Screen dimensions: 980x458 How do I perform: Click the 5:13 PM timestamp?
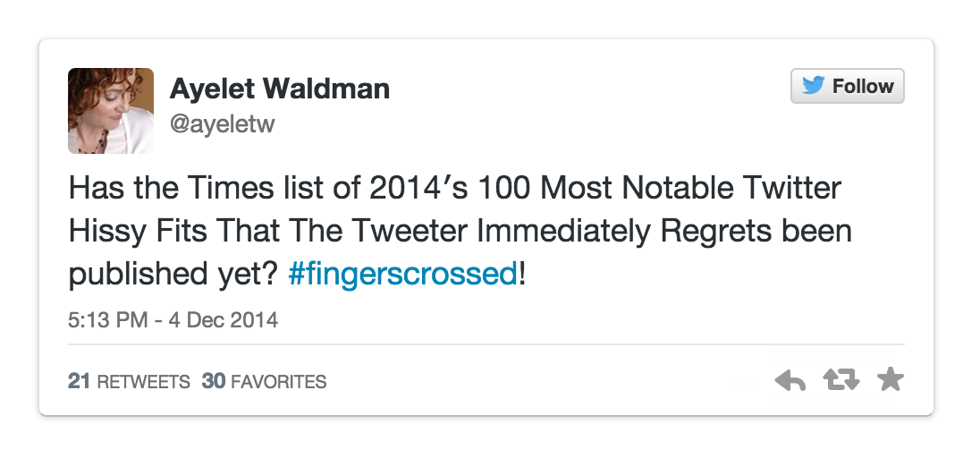107,319
